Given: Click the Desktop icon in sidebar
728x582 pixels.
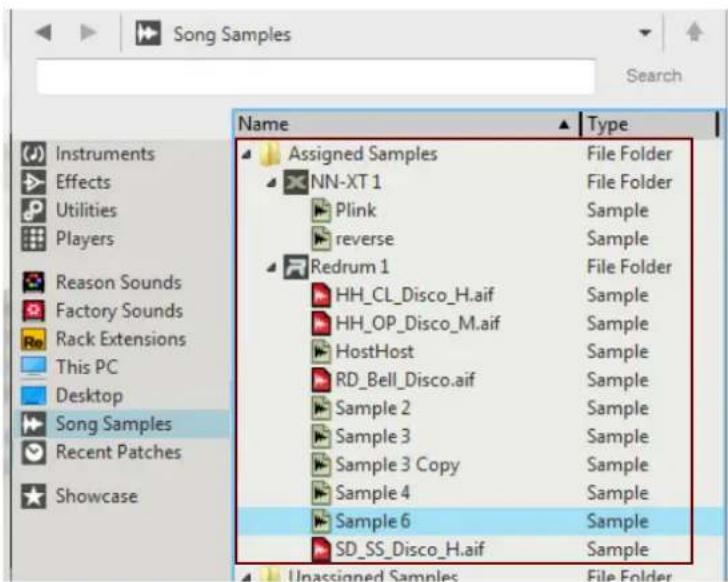Looking at the screenshot, I should (33, 395).
